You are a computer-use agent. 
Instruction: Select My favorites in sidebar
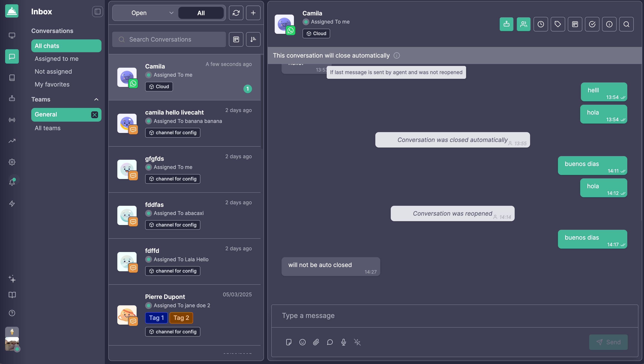click(52, 84)
